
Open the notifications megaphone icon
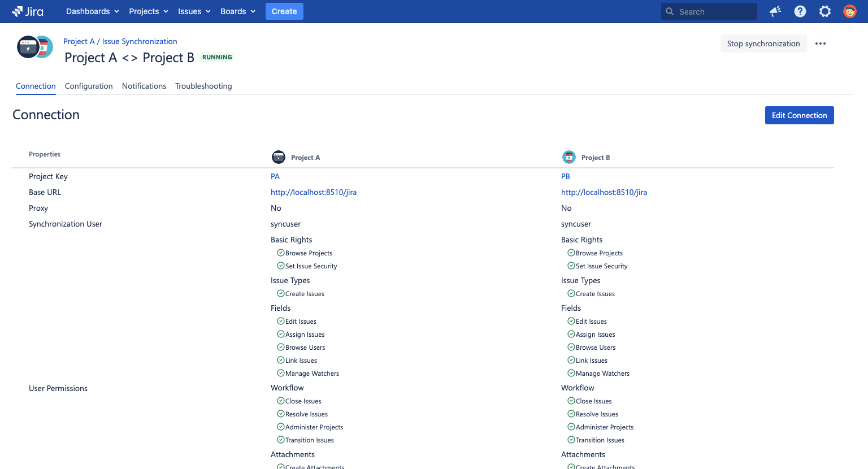click(x=775, y=11)
